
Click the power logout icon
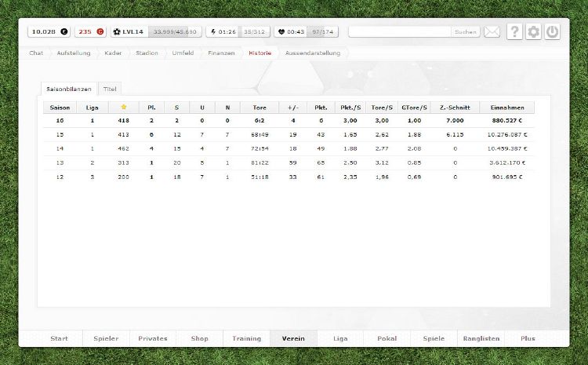pyautogui.click(x=553, y=32)
